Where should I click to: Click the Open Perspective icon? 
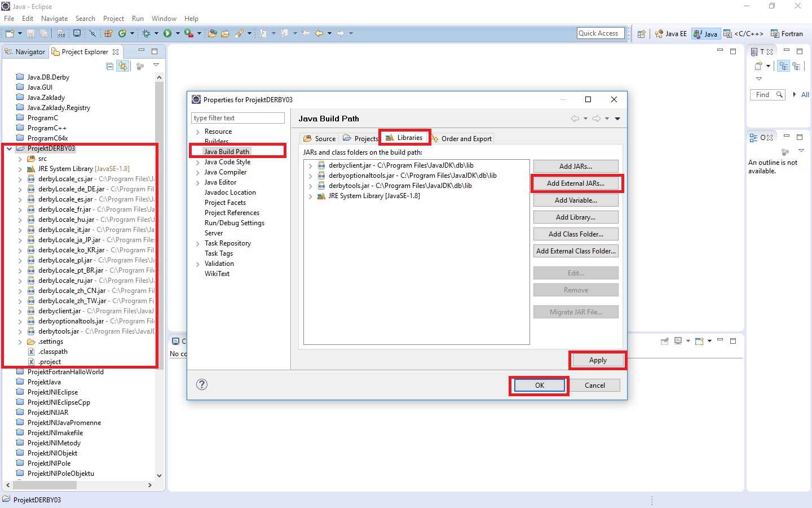pyautogui.click(x=641, y=34)
